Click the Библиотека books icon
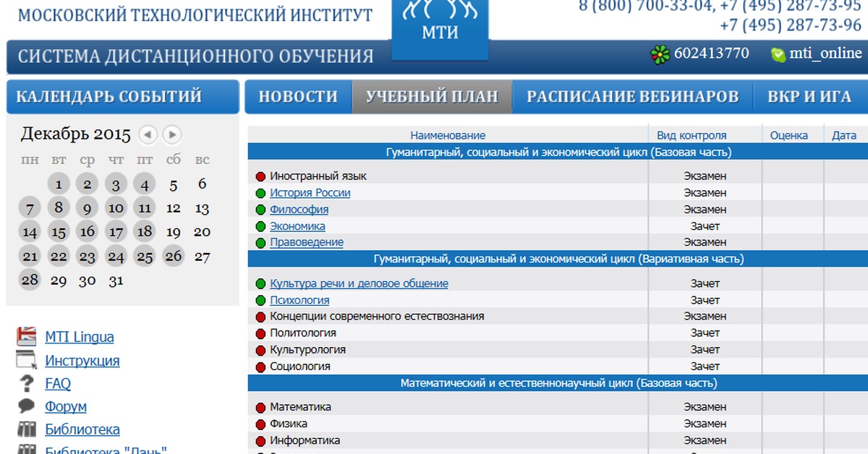 click(x=27, y=429)
